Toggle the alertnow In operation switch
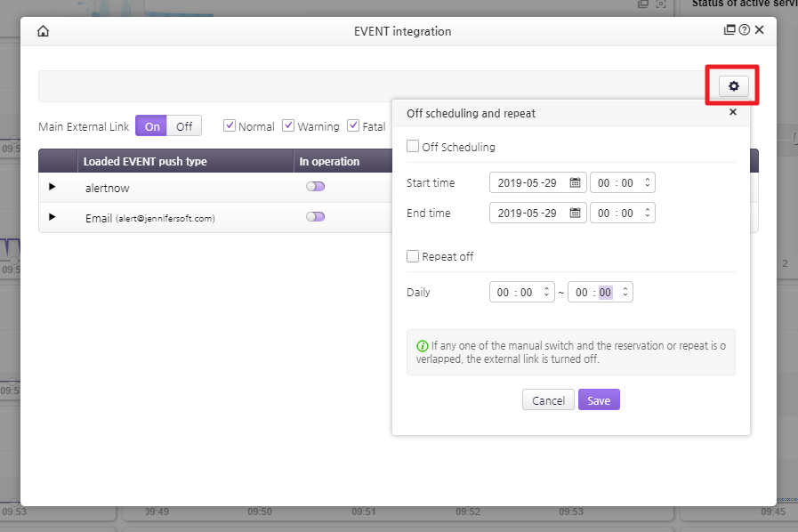This screenshot has height=532, width=798. (x=315, y=187)
